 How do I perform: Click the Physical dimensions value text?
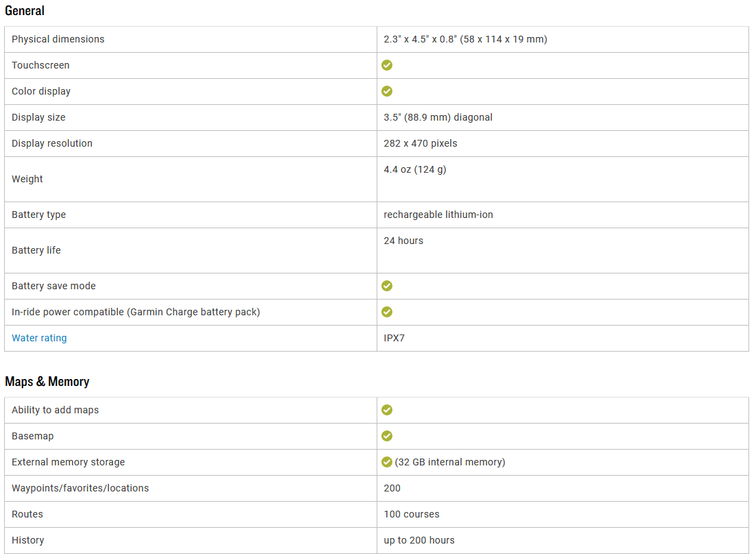click(465, 39)
